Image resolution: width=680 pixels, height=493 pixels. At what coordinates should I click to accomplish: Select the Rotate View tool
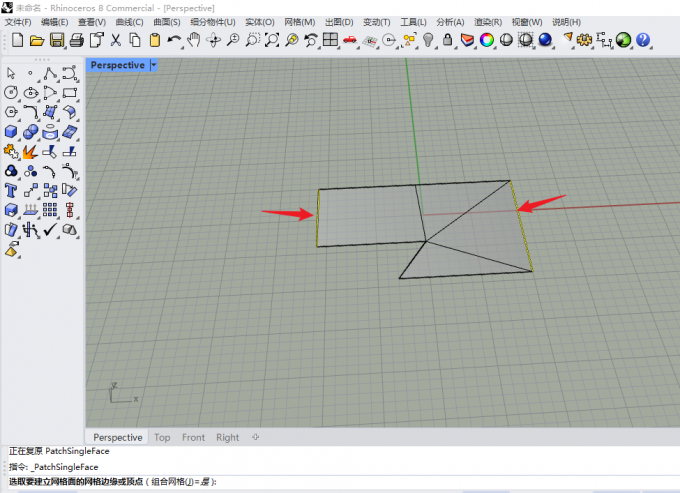tap(213, 40)
